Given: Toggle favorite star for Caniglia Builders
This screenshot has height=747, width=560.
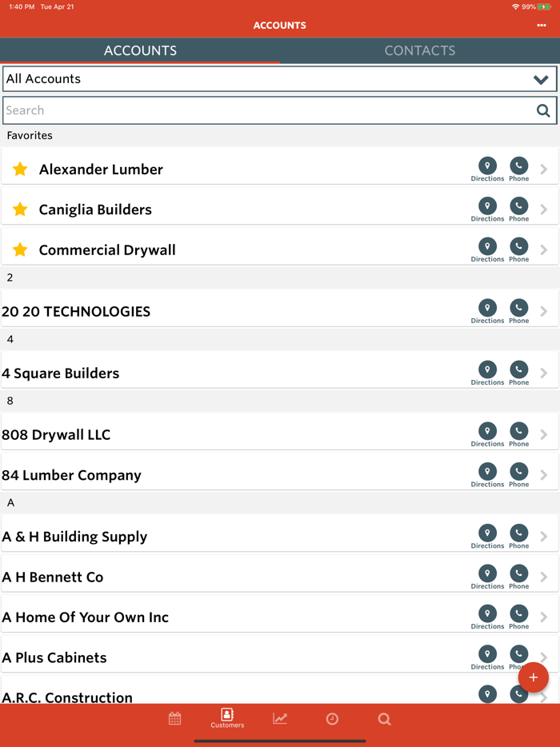Looking at the screenshot, I should tap(20, 209).
